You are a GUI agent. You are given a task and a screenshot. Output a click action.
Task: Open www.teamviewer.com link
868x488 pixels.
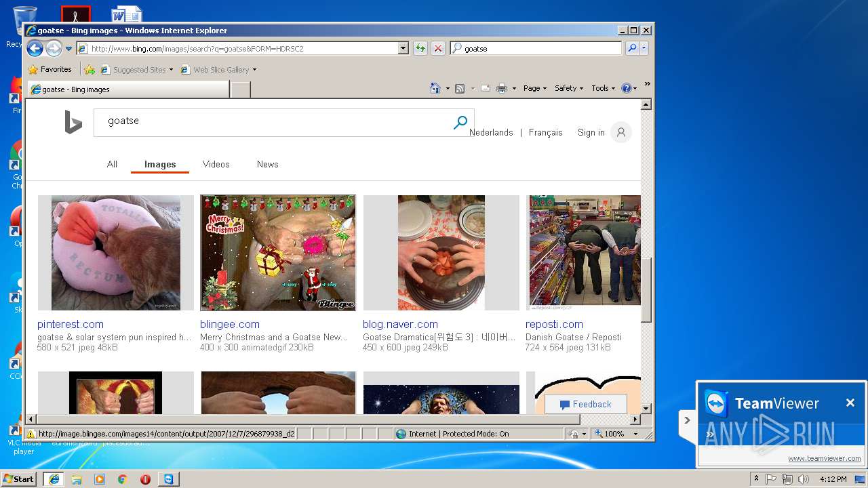(825, 458)
